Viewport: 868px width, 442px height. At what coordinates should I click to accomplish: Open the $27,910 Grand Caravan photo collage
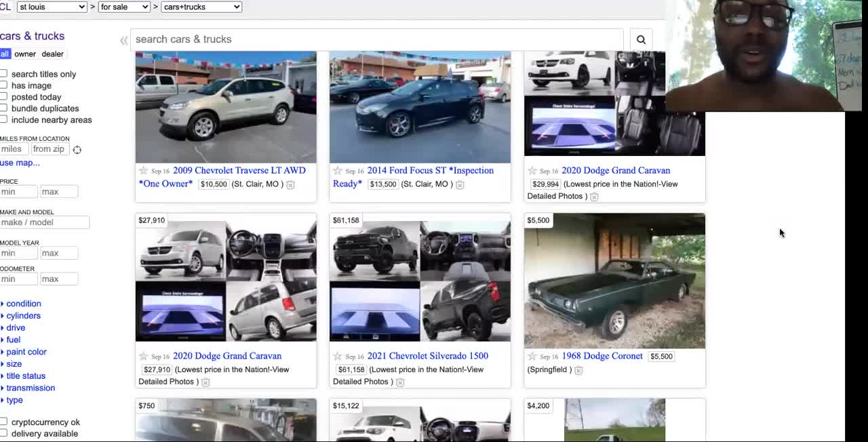(x=226, y=281)
